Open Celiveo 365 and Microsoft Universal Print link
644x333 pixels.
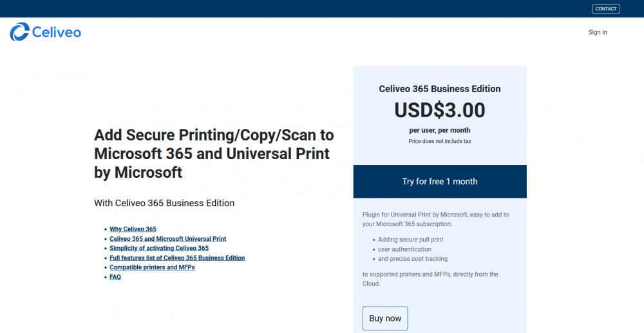[x=168, y=238]
